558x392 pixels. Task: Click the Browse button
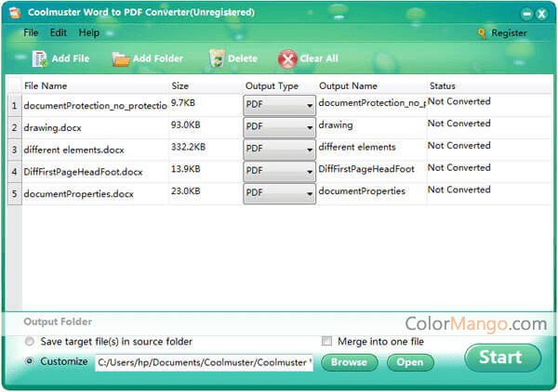[x=349, y=362]
